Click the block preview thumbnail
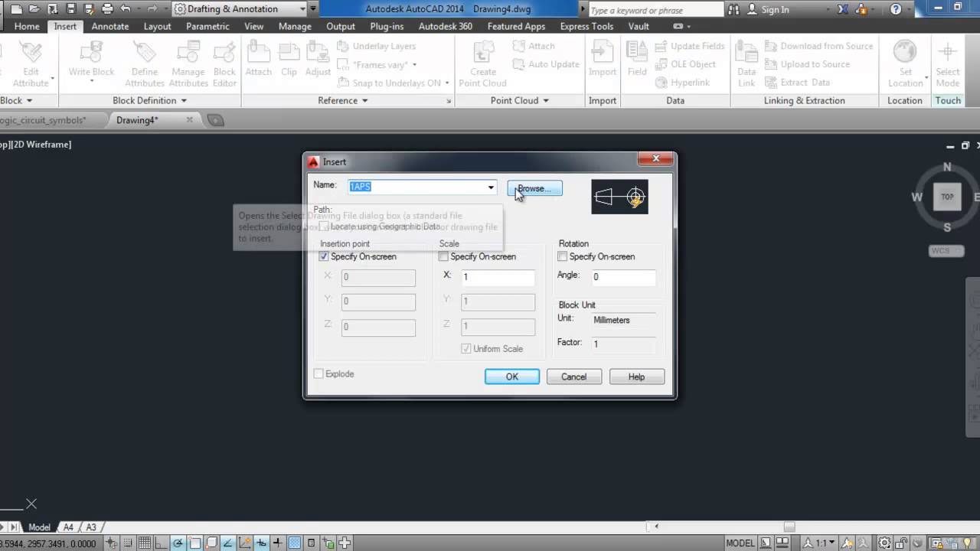Image resolution: width=980 pixels, height=551 pixels. (x=619, y=197)
